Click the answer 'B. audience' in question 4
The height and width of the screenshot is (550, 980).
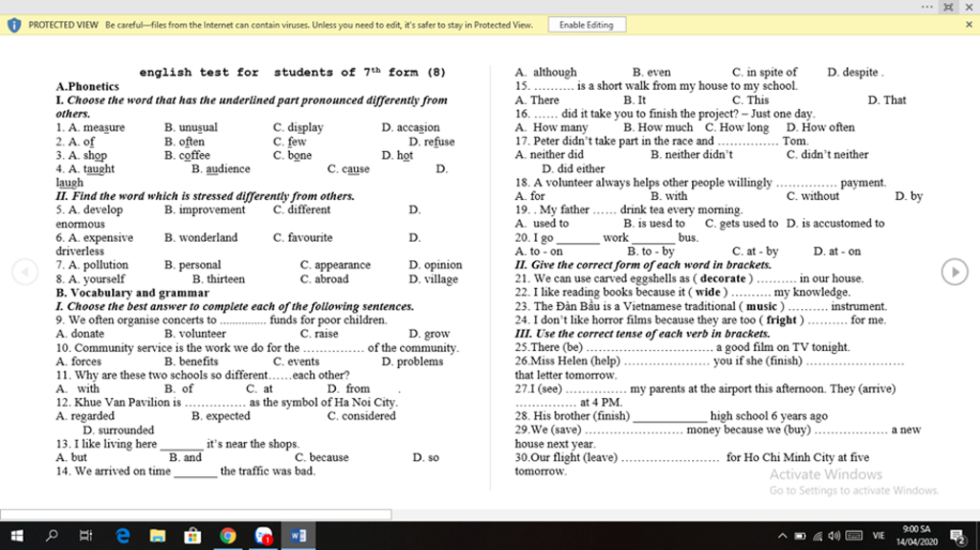221,168
